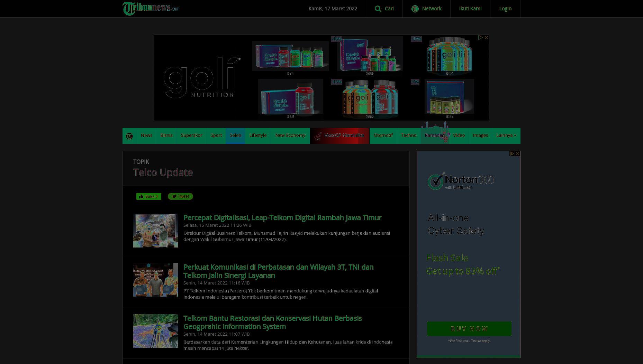Open the Sport section

[216, 136]
